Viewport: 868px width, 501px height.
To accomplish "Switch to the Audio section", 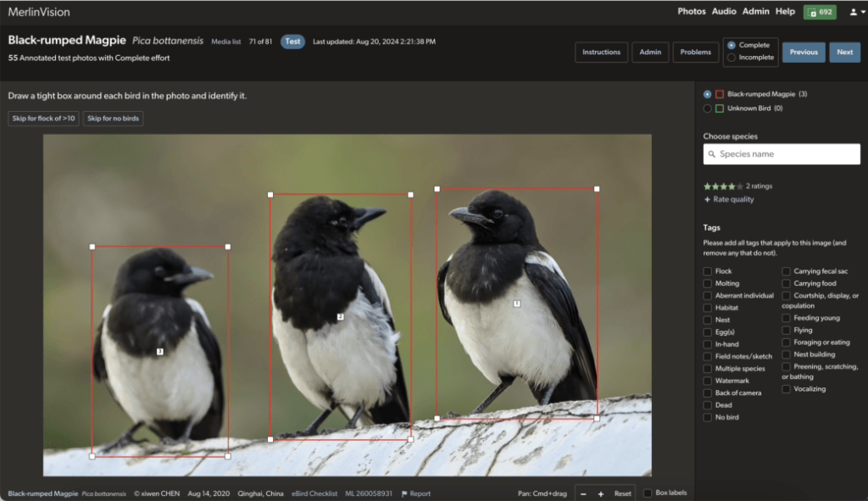I will 723,12.
